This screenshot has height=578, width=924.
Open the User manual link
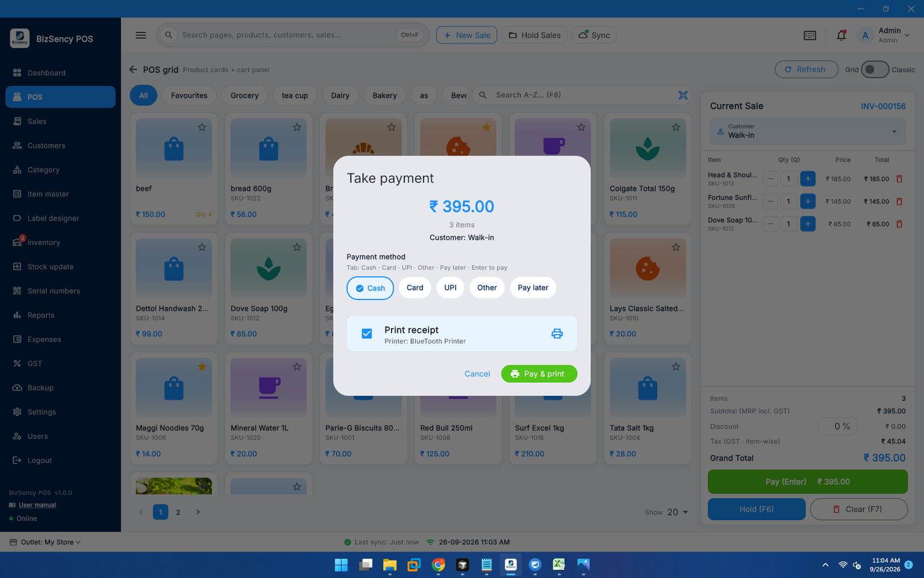(37, 505)
